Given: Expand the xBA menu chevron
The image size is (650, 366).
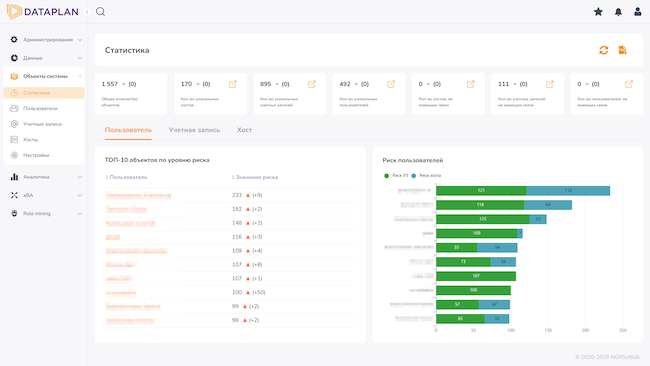Looking at the screenshot, I should (80, 195).
